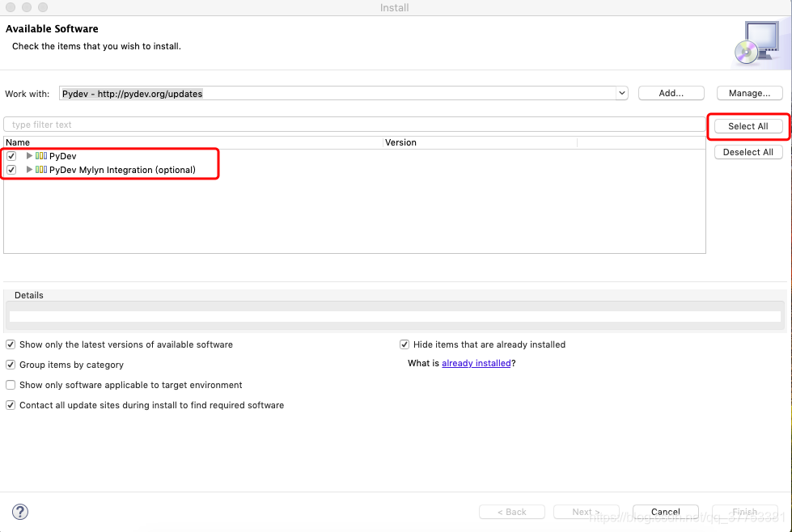Toggle Contact all update sites checkbox
The image size is (792, 532).
11,405
